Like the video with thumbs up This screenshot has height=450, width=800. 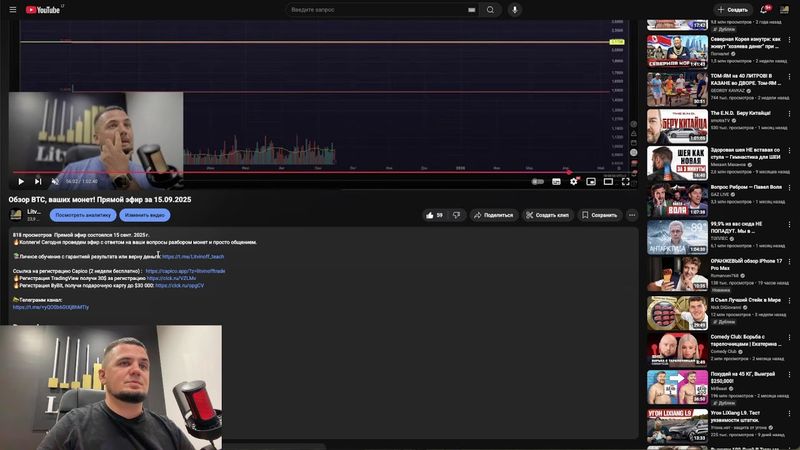coord(433,215)
